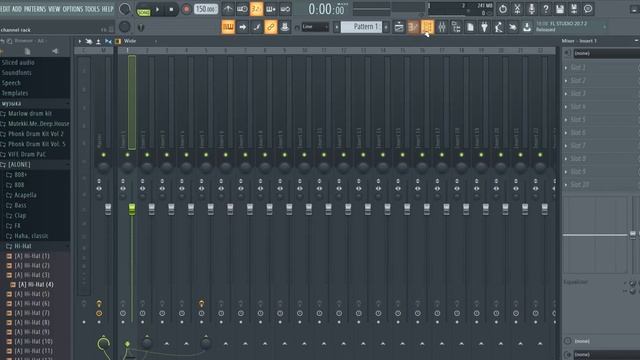Toggle blend recording overdub icon
The height and width of the screenshot is (360, 640).
point(271,9)
